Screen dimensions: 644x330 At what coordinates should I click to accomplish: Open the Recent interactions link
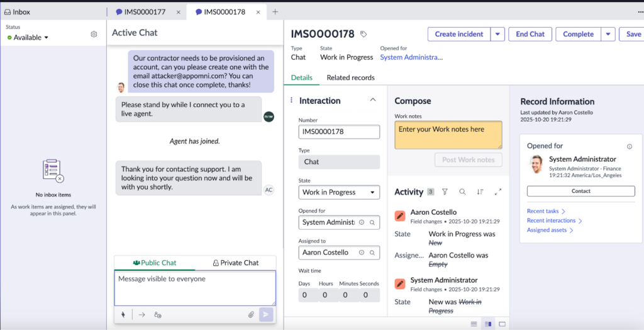[553, 221]
